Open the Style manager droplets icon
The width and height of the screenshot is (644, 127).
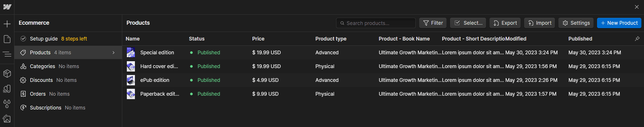pos(7,104)
